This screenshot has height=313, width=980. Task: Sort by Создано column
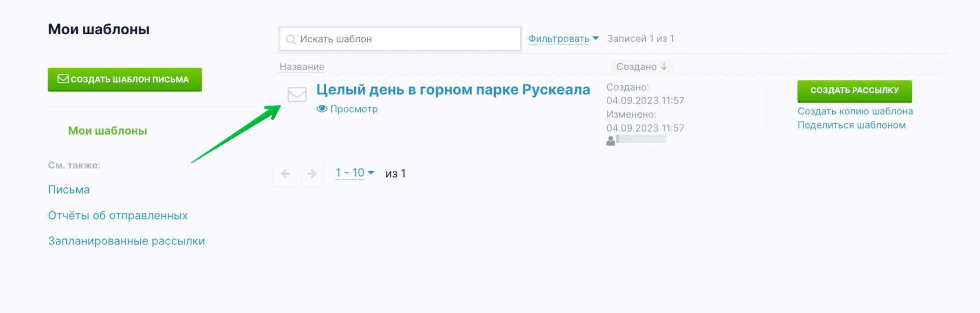point(642,67)
